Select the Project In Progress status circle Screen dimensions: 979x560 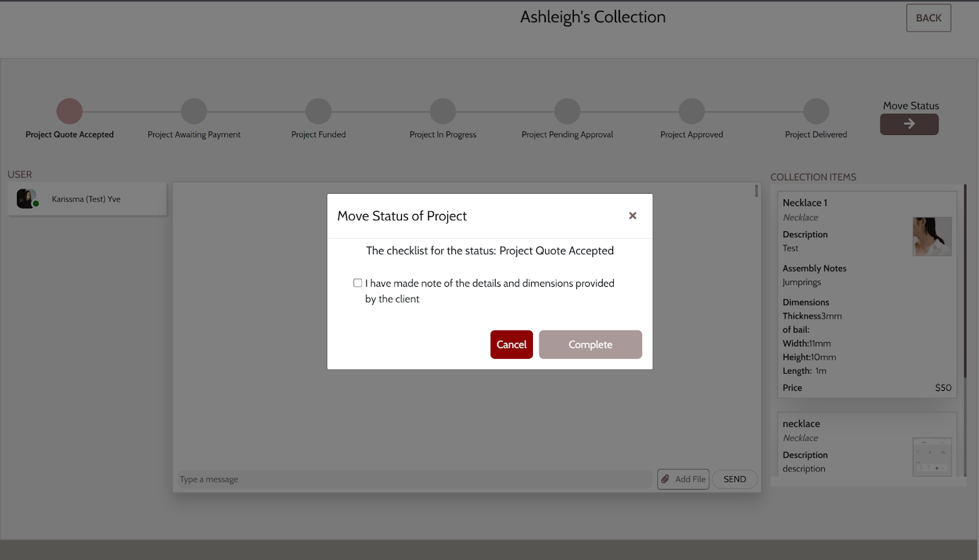(x=443, y=111)
